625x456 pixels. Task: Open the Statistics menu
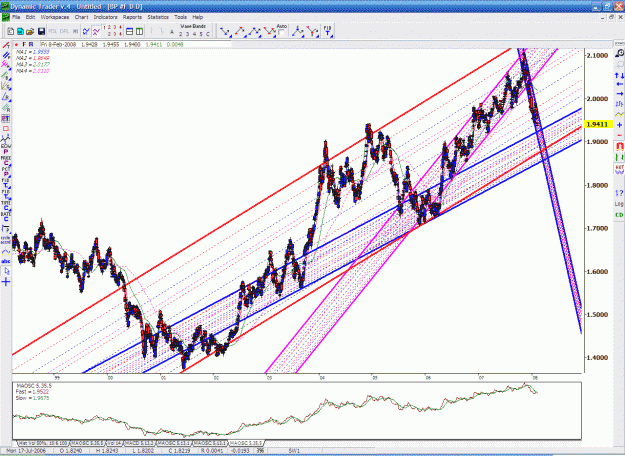coord(158,17)
